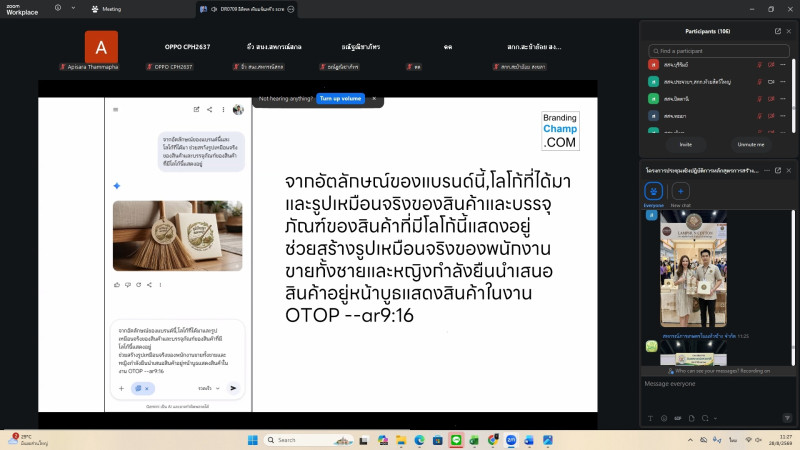Click the red avatar of first participant
This screenshot has width=800, height=450.
pyautogui.click(x=653, y=65)
